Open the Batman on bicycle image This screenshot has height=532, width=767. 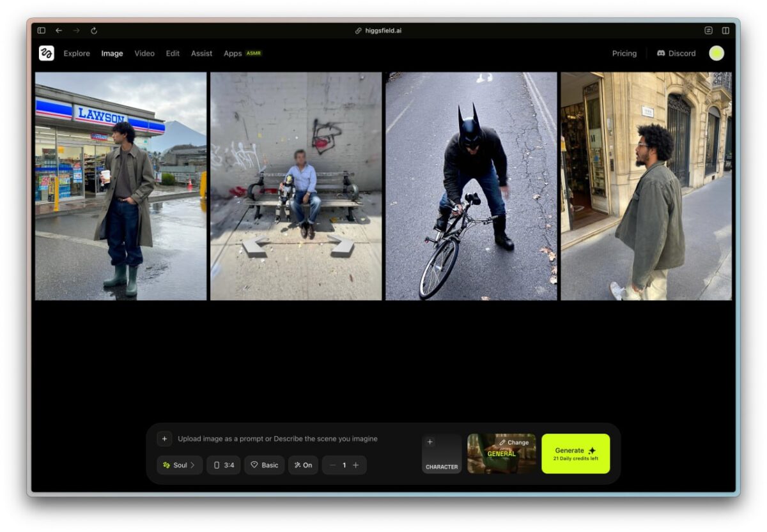click(x=471, y=186)
